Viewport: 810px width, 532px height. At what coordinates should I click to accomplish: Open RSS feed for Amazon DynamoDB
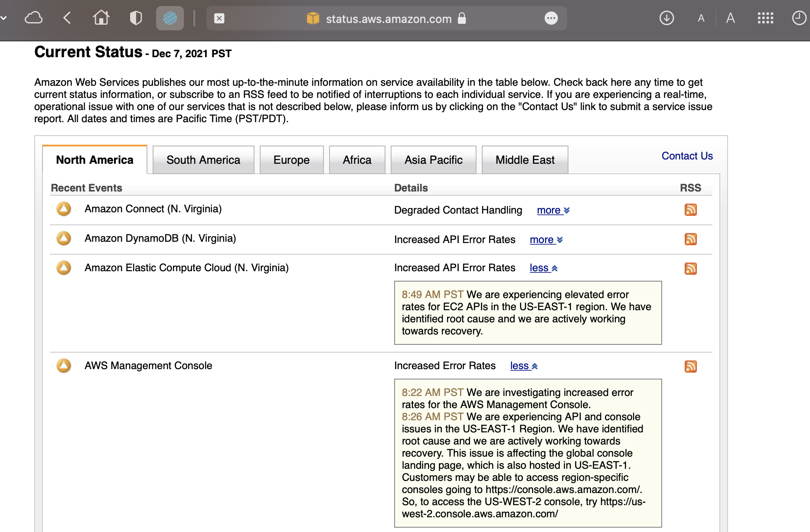(x=691, y=239)
